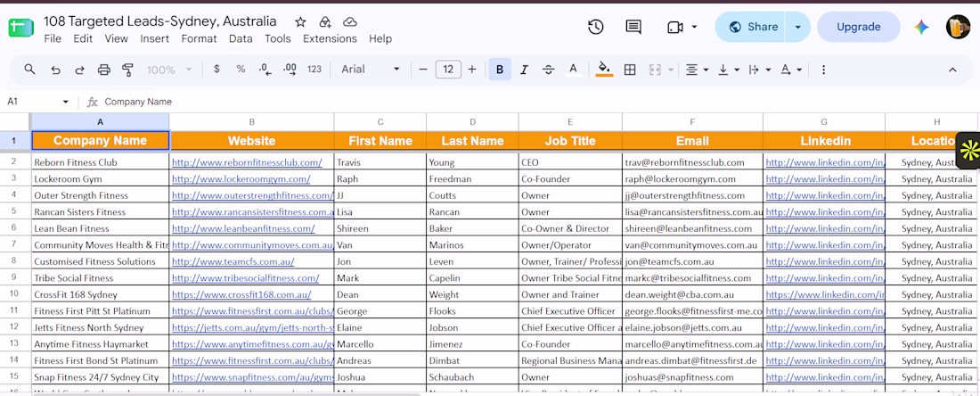Screen dimensions: 980x396
Task: Select the Lockeroom Gym cell
Action: 100,179
